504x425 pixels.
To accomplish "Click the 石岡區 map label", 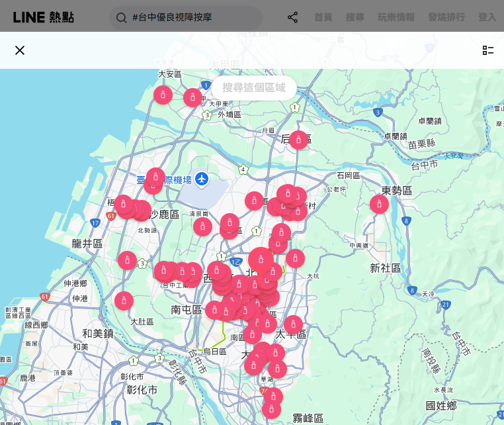I will coord(349,175).
